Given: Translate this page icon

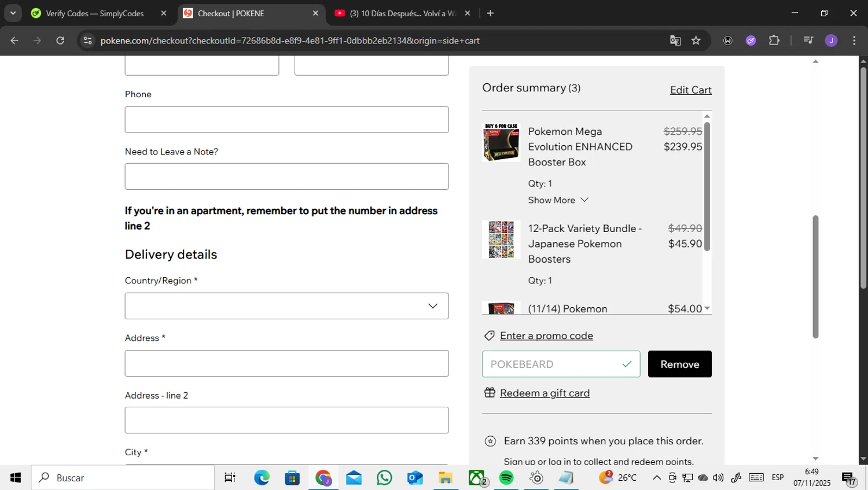Looking at the screenshot, I should pos(675,40).
